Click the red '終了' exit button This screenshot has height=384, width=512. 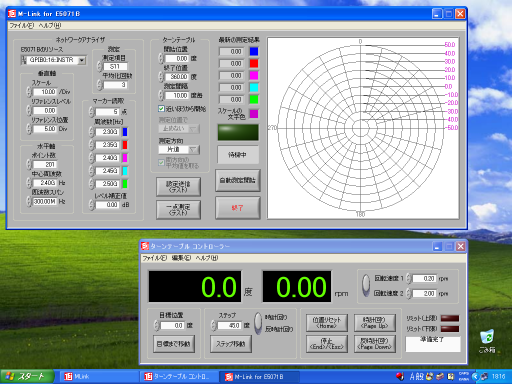pos(238,208)
